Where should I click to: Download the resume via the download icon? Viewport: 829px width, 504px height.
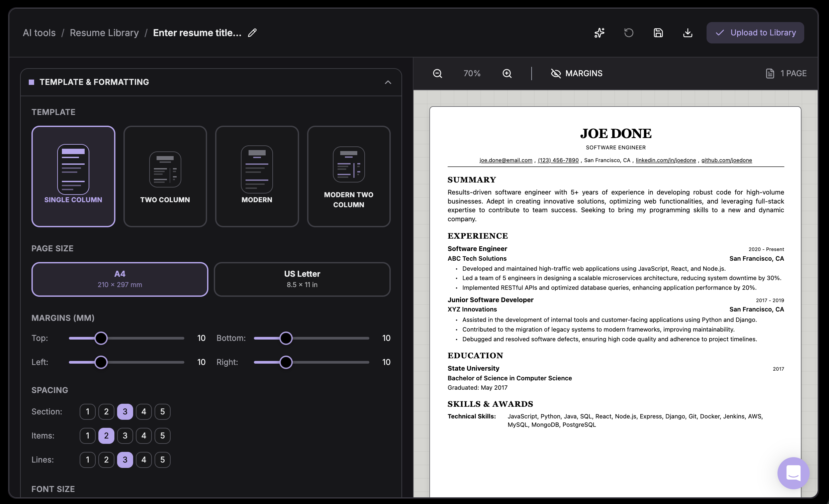[688, 33]
